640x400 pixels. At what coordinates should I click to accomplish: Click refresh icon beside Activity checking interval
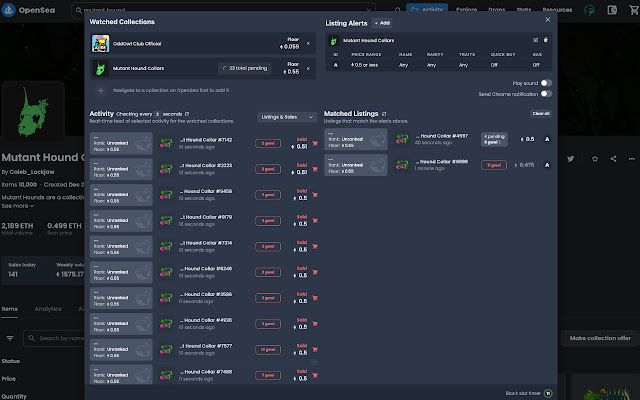pos(187,114)
